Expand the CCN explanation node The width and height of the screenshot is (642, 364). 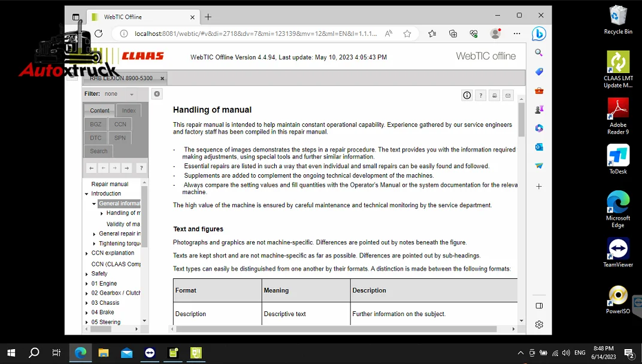(87, 253)
